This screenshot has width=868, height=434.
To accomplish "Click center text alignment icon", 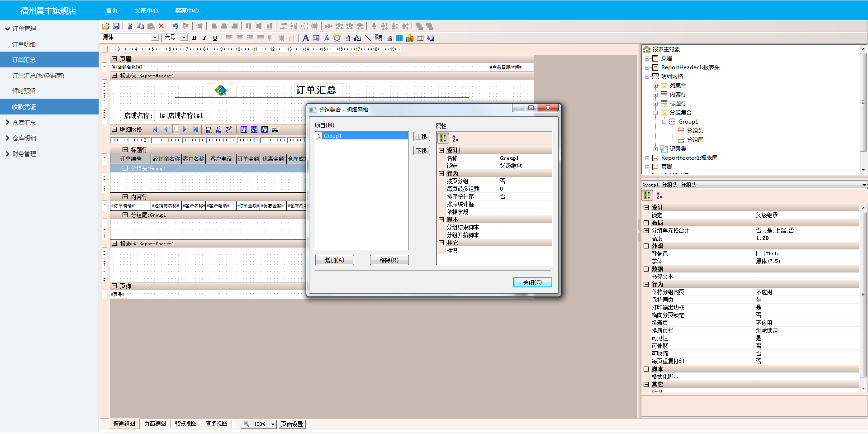I will (x=240, y=38).
